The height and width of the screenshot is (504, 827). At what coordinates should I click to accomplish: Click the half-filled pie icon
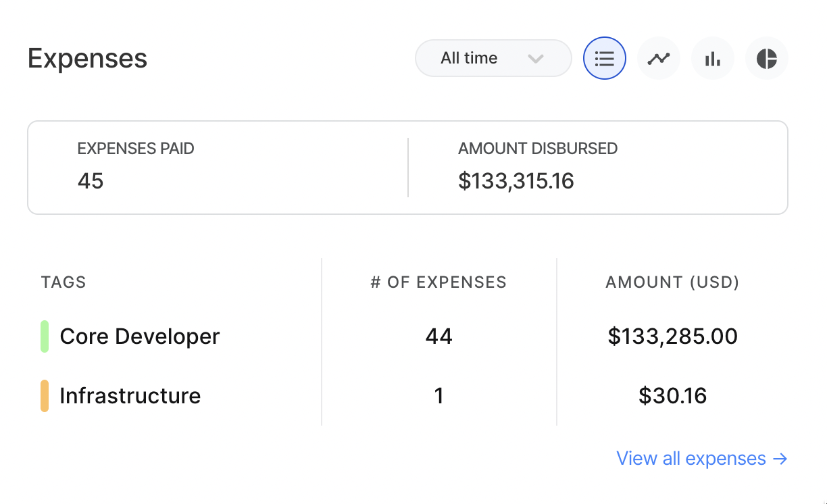[x=766, y=58]
